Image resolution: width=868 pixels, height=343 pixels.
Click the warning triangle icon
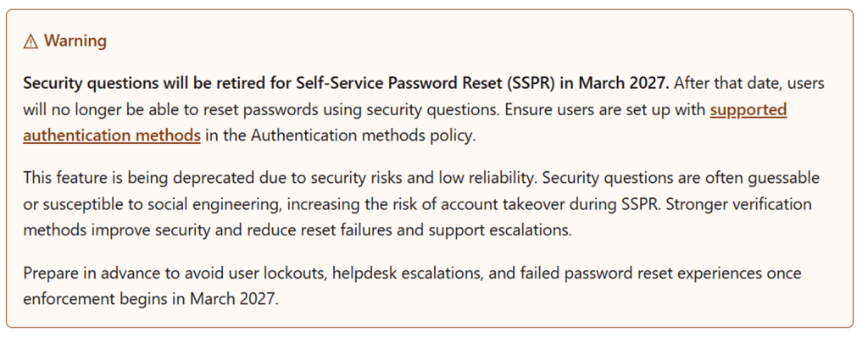31,41
